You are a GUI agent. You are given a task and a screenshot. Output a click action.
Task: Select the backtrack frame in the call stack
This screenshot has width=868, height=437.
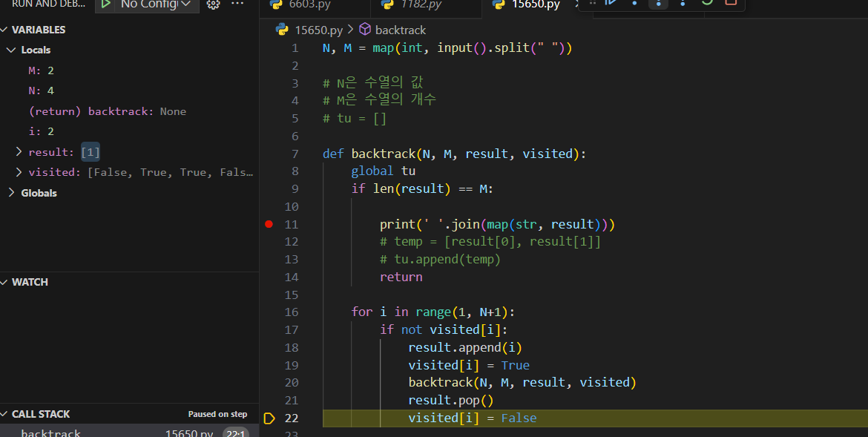130,432
